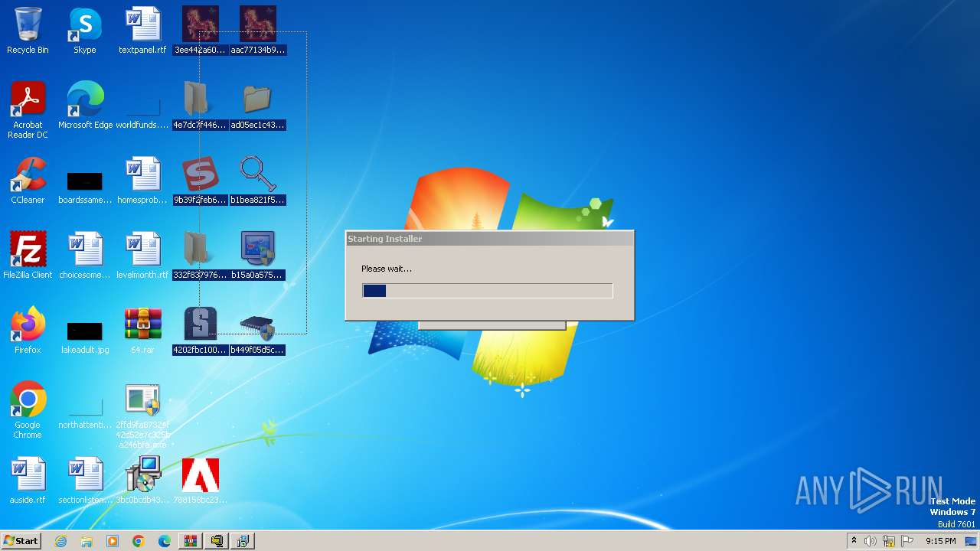Select the CCleaner desktop shortcut
The width and height of the screenshot is (980, 551).
click(28, 181)
